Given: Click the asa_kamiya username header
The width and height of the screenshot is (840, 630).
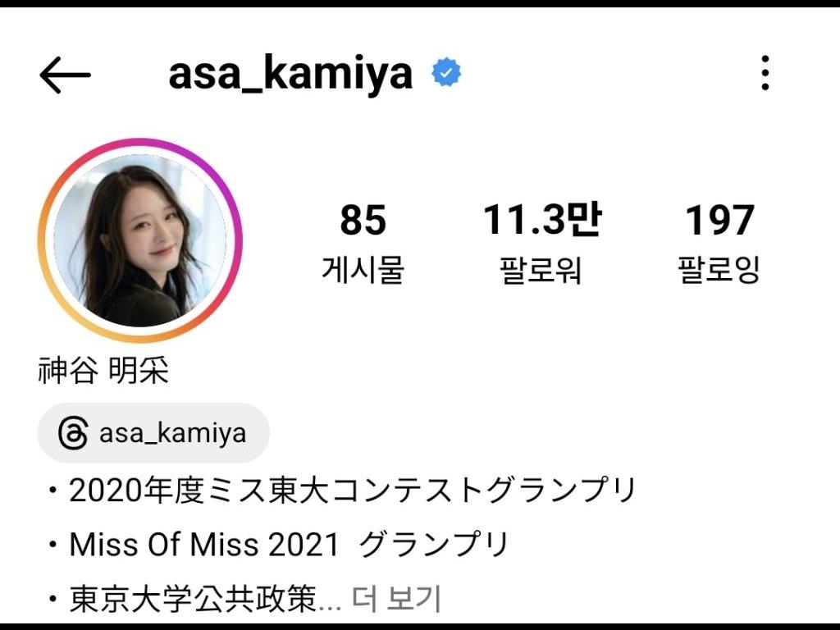Looking at the screenshot, I should 290,73.
